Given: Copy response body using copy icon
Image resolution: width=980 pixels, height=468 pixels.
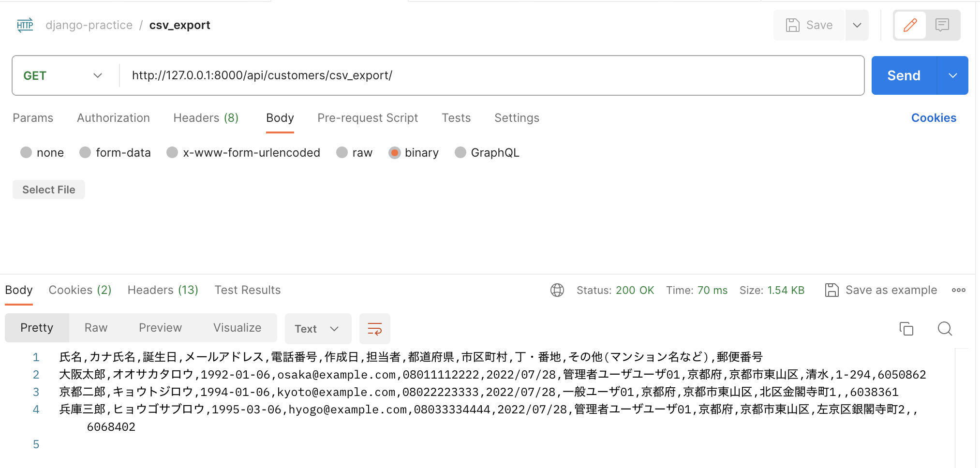Looking at the screenshot, I should point(907,328).
